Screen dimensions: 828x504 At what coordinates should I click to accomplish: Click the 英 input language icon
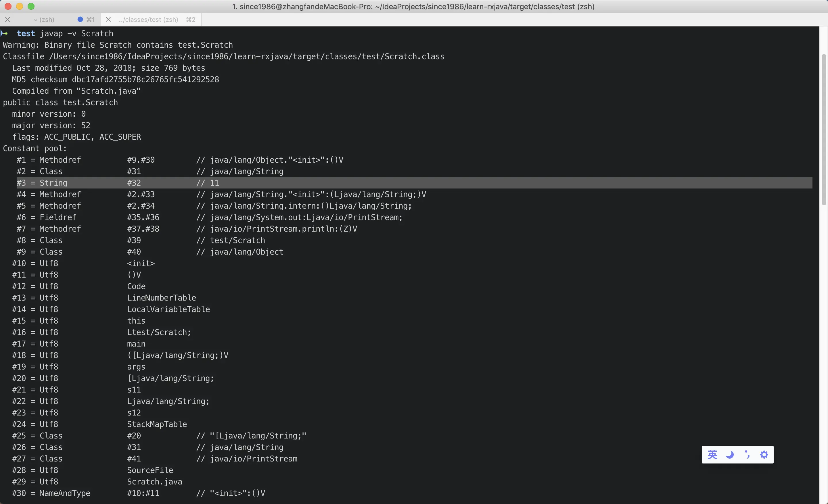tap(712, 455)
